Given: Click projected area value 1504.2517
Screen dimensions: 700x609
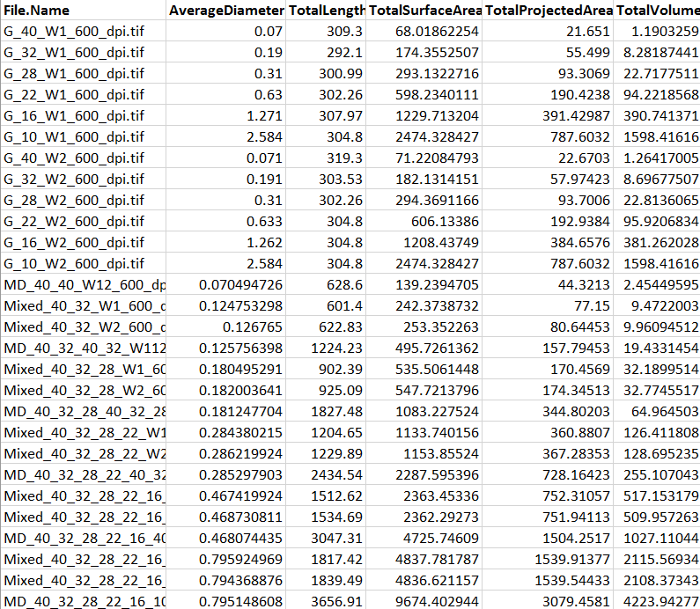Looking at the screenshot, I should [548, 538].
